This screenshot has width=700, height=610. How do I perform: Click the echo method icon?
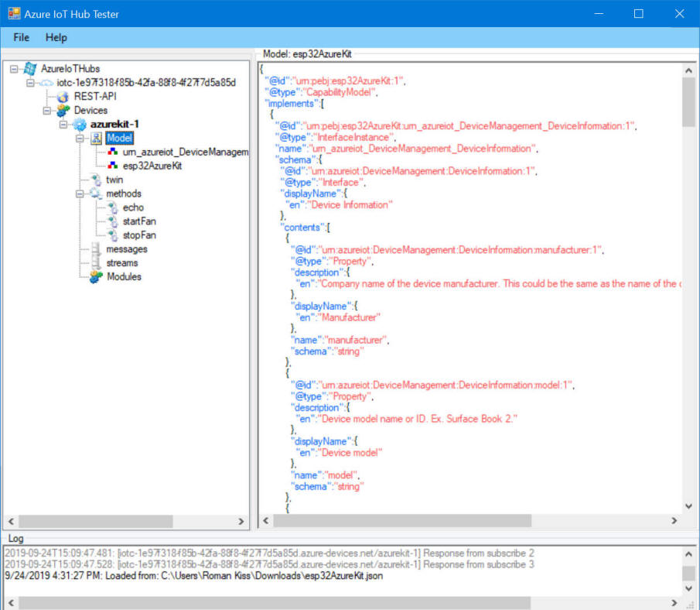click(x=113, y=207)
